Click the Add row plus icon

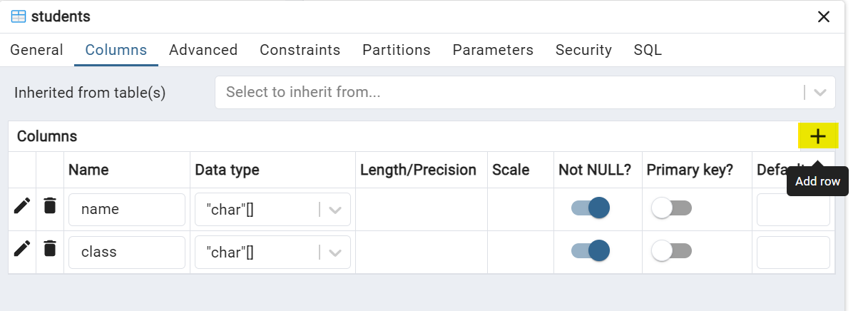click(818, 136)
